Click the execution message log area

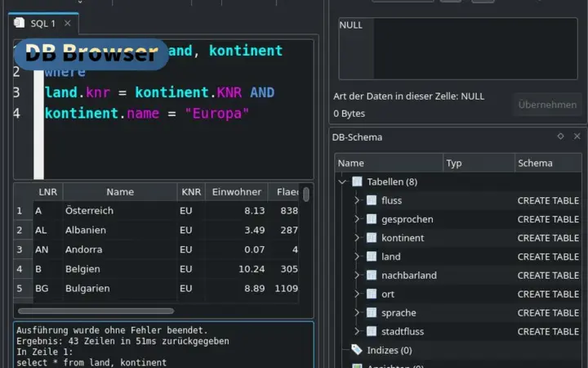(164, 345)
